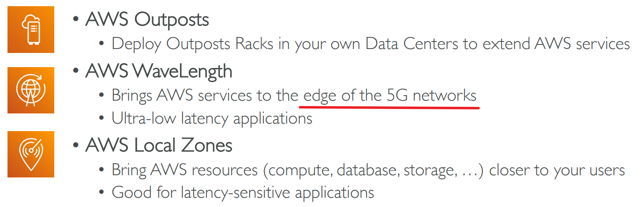Click the bullet dot before AWS Local Zones
644x207 pixels.
(76, 146)
